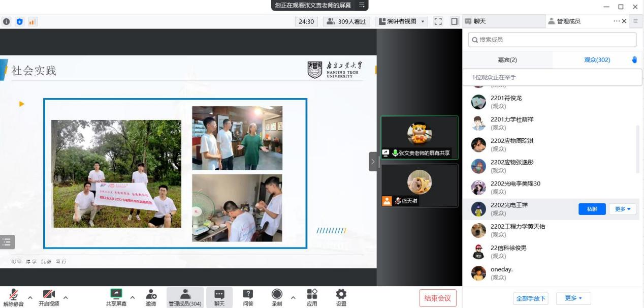Turn on camera via 开启视频
Screen dimensions: 644x308
(49, 297)
